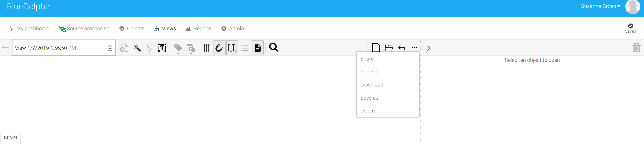Open the Admin tab
The width and height of the screenshot is (644, 144).
click(x=232, y=29)
